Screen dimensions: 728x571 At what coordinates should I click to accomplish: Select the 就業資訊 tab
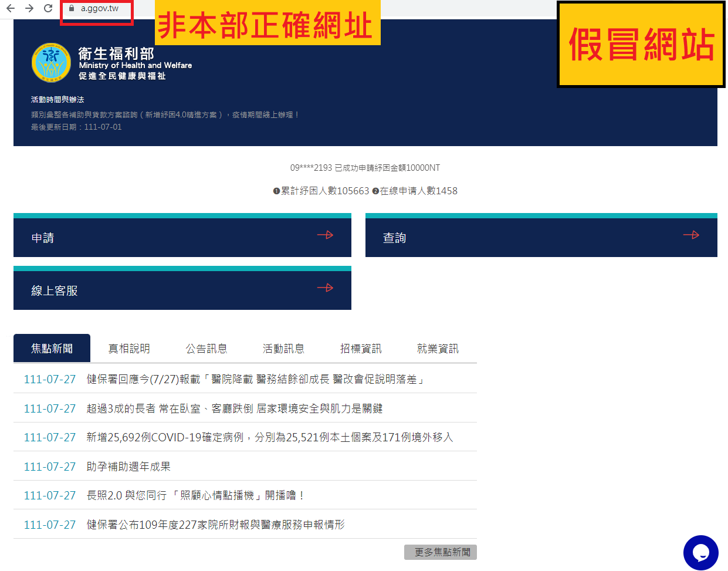tap(439, 348)
